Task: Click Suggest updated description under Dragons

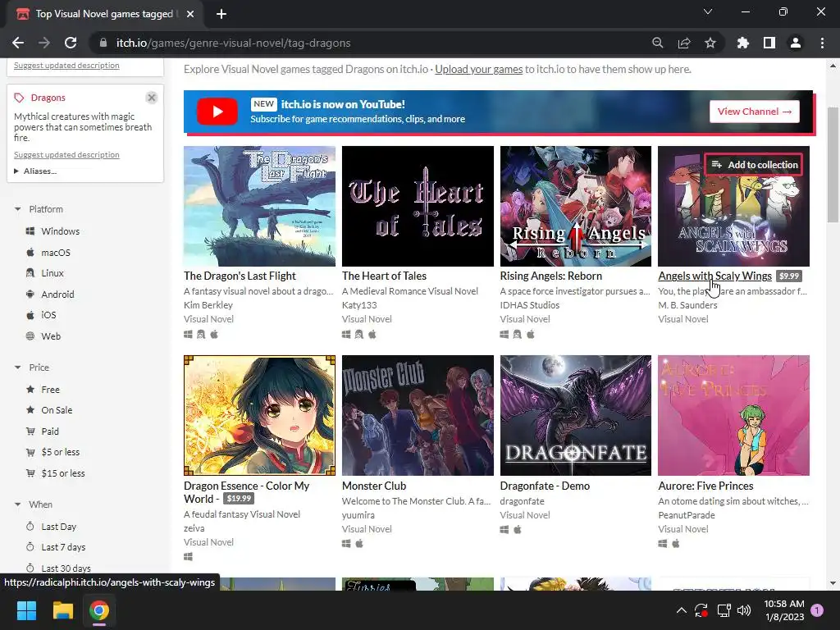Action: click(x=66, y=155)
